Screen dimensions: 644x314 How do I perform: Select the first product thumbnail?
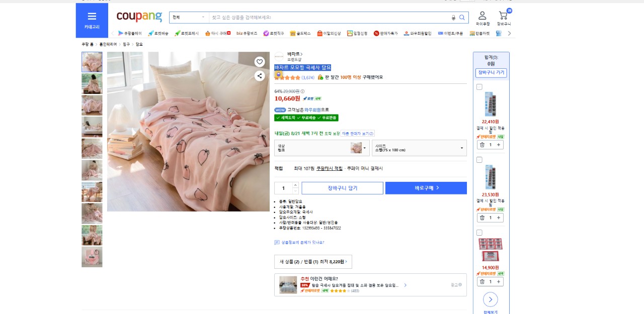[92, 62]
